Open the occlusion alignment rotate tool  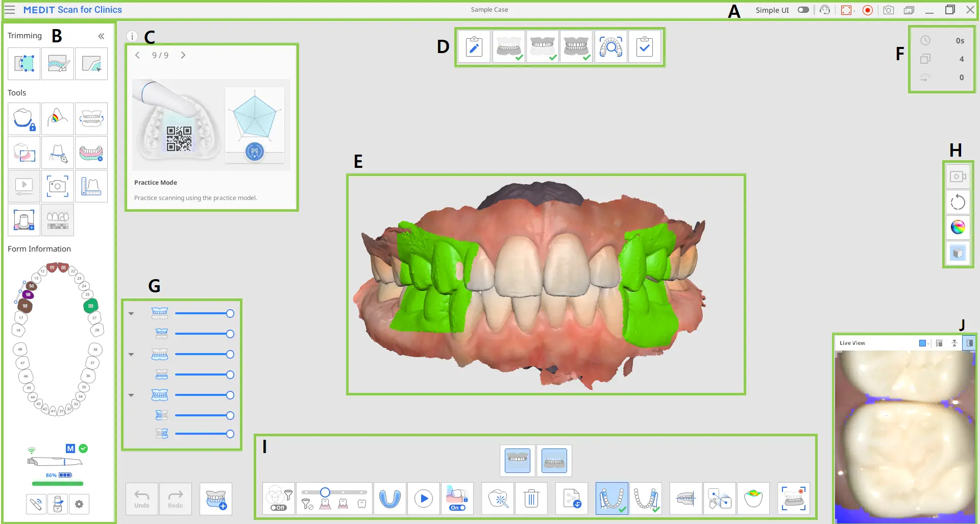(x=91, y=119)
